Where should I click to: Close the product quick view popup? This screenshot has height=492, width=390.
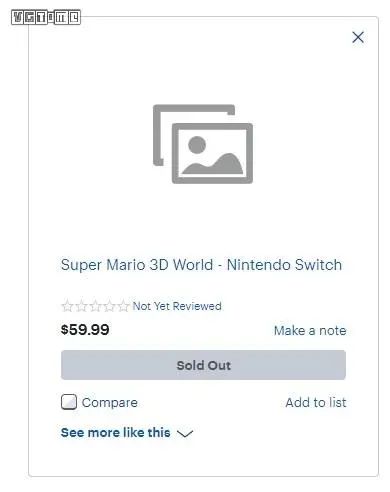pyautogui.click(x=358, y=37)
